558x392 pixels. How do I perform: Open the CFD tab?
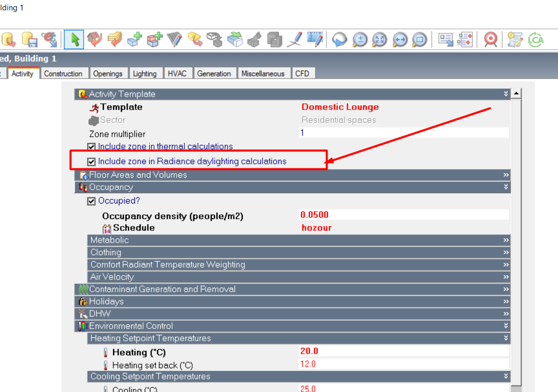click(x=302, y=74)
